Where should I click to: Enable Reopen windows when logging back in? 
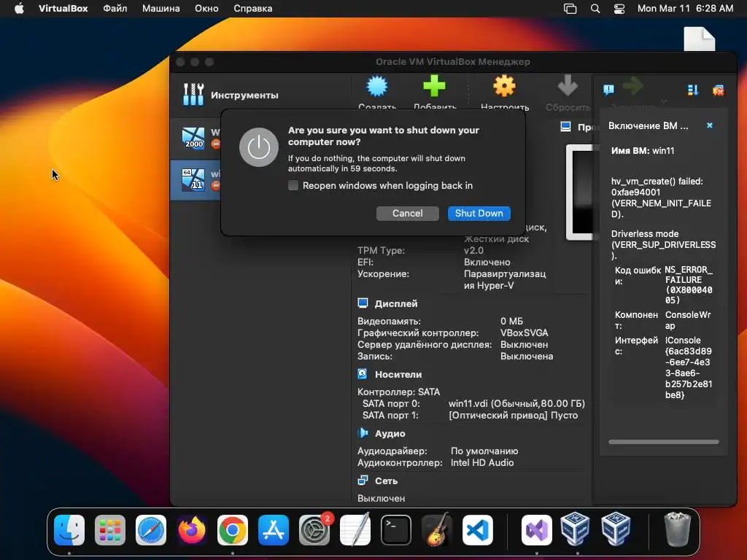click(x=293, y=185)
